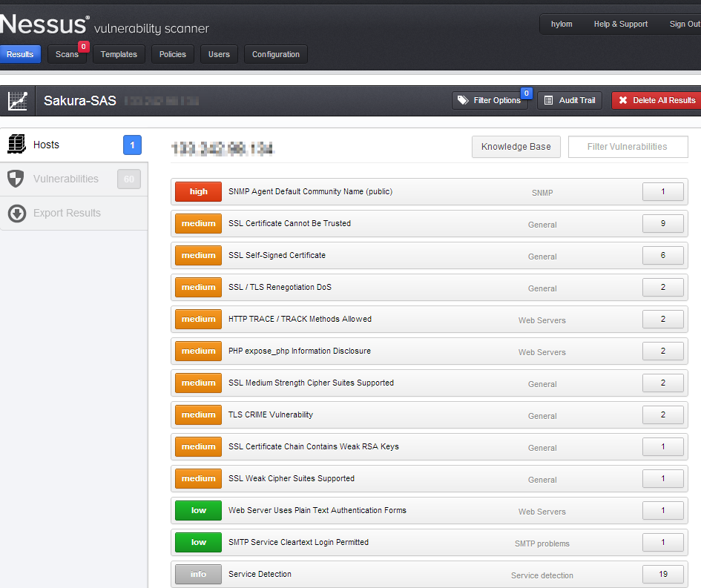Open the Users tab
701x588 pixels.
pos(219,54)
